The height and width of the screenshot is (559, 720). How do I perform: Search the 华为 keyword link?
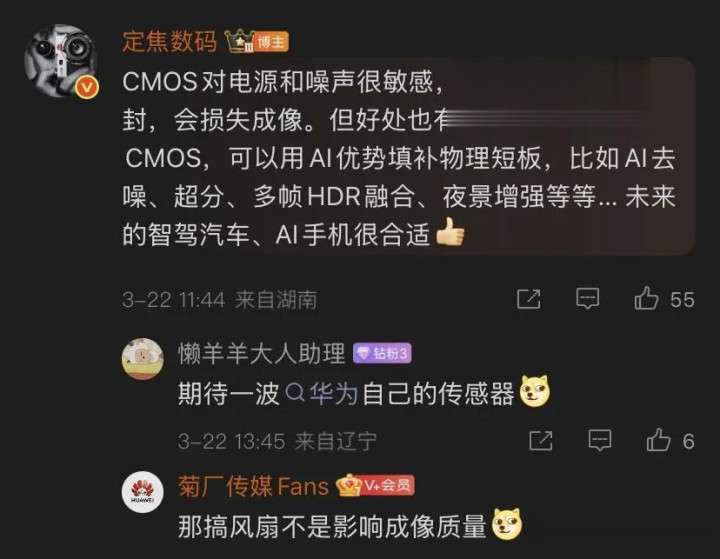322,394
